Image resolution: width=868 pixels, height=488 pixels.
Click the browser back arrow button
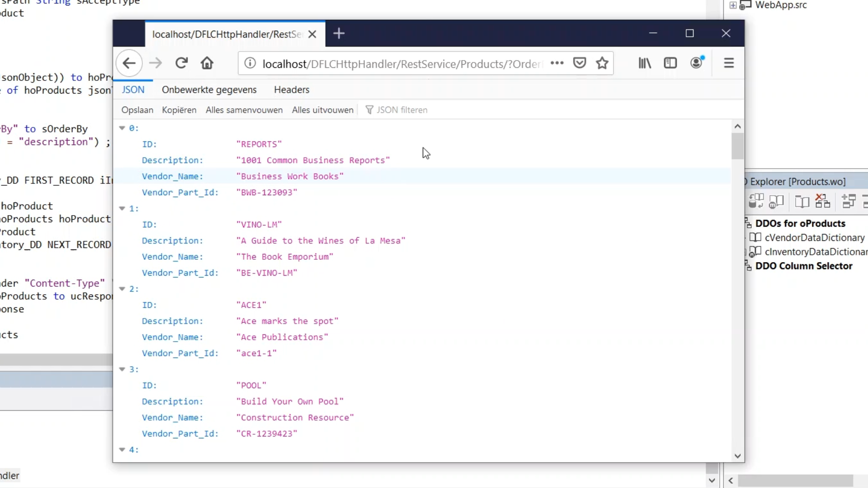129,63
